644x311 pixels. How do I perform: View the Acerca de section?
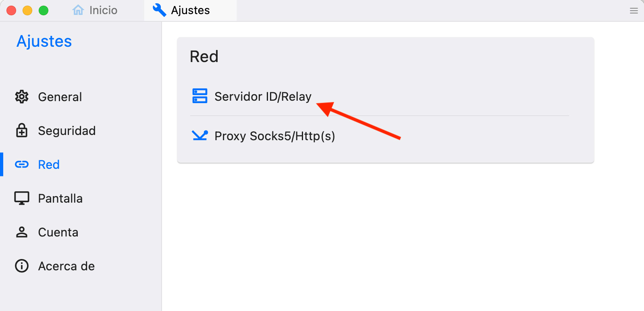coord(81,266)
